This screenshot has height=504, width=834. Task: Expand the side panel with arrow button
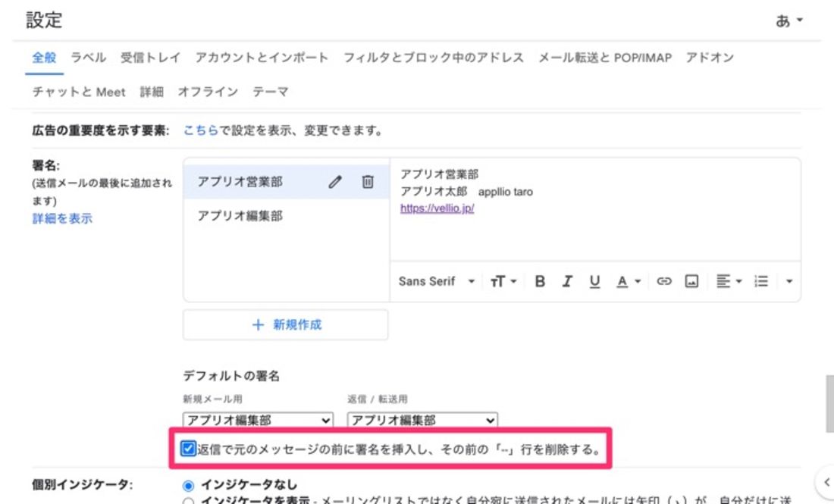826,482
